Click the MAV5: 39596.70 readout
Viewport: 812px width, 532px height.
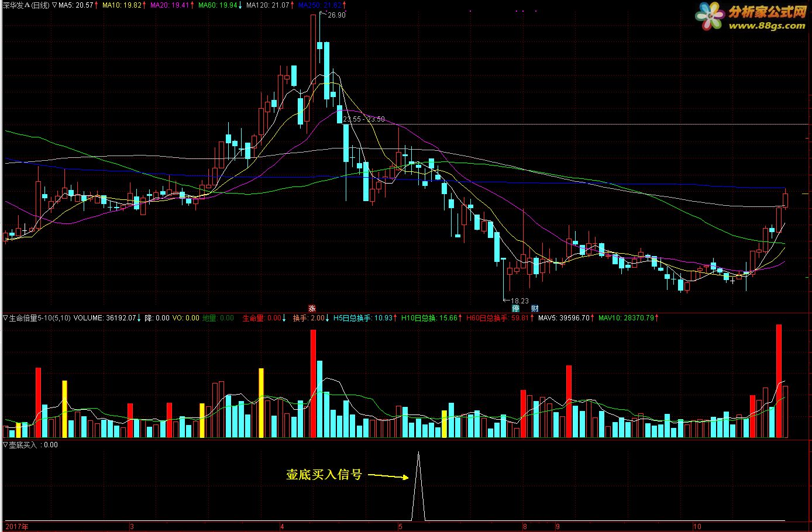point(564,318)
